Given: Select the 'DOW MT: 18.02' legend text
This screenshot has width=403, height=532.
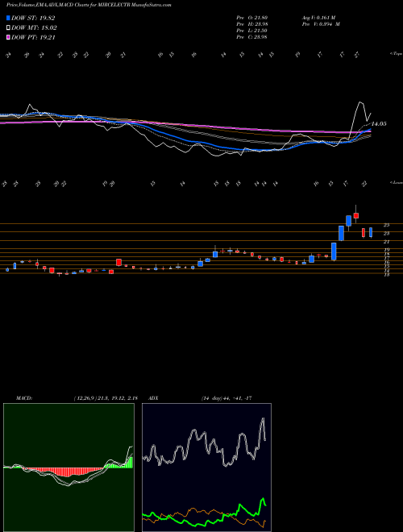Looking at the screenshot, I should (x=34, y=28).
